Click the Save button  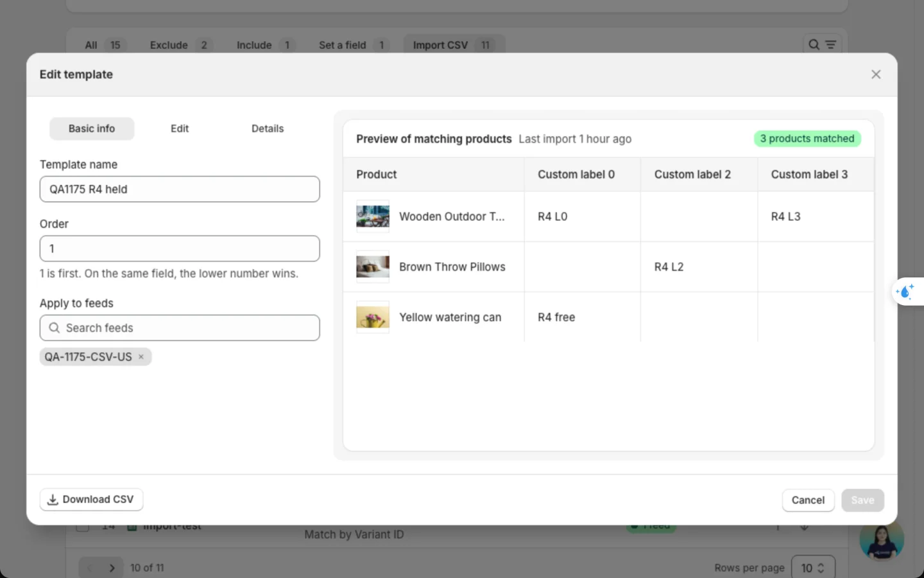(862, 500)
